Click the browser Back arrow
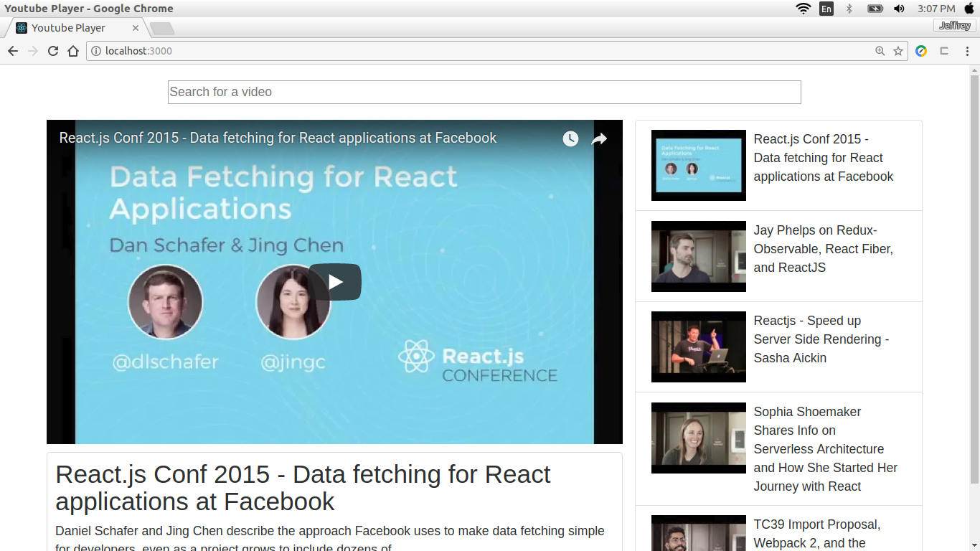Screen dimensions: 980x551 pos(13,51)
